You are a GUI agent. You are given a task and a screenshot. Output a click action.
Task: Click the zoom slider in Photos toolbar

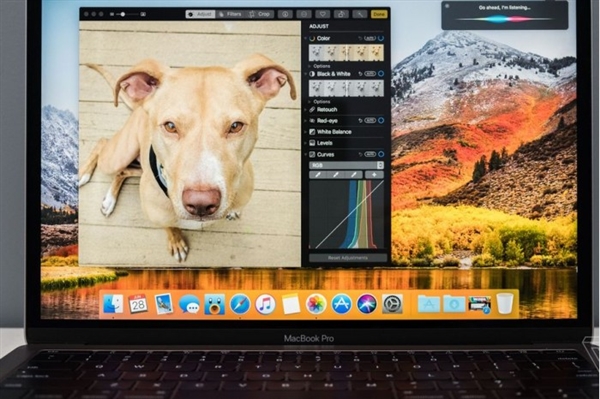tap(127, 14)
